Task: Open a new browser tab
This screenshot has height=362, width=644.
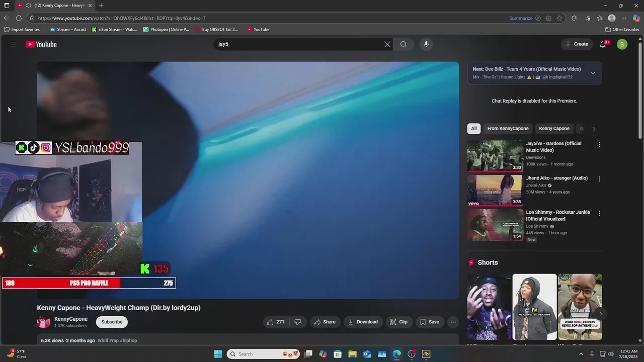Action: tap(101, 6)
